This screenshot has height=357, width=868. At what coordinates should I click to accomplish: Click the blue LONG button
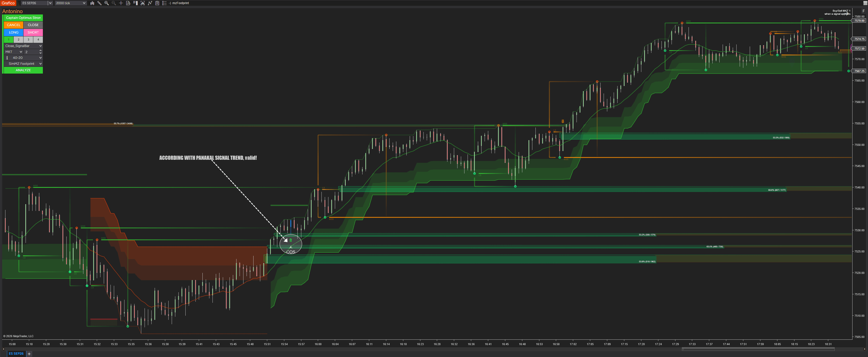coord(13,32)
